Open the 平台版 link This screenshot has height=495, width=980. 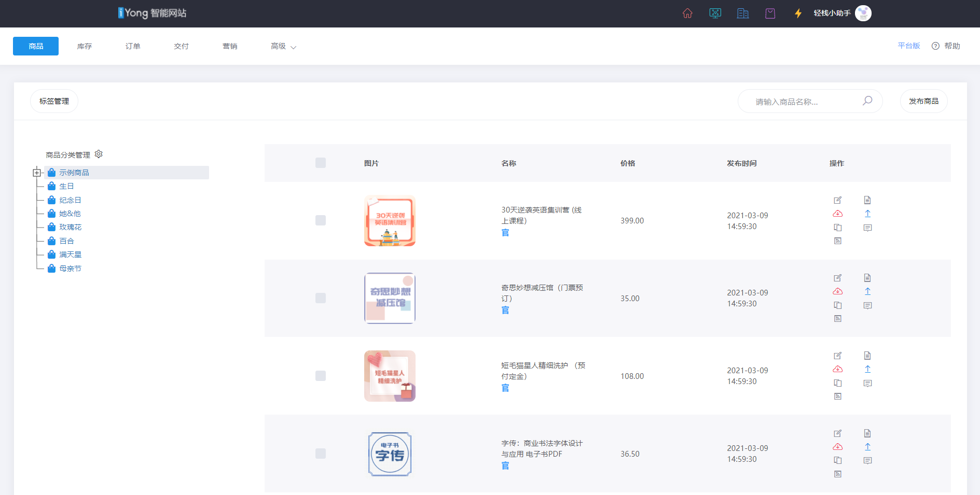(x=909, y=46)
